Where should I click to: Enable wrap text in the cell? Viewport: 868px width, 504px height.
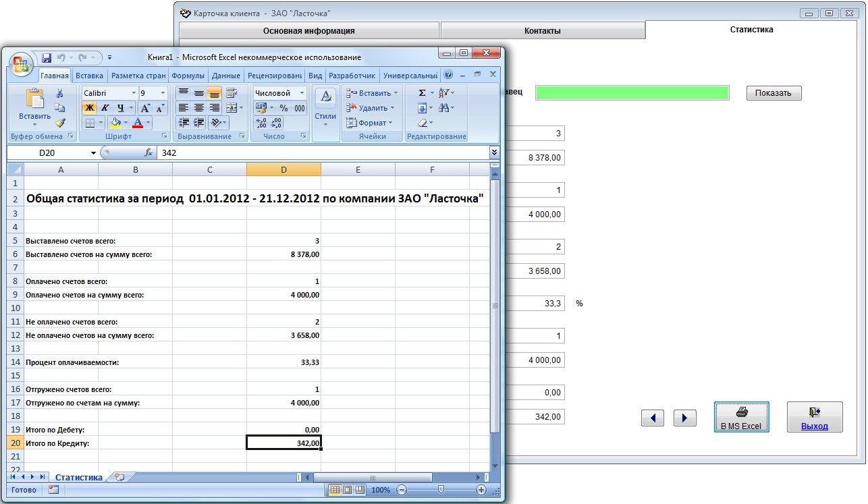click(x=232, y=93)
